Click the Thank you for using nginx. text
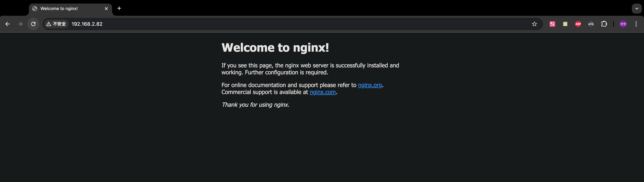 click(x=255, y=105)
